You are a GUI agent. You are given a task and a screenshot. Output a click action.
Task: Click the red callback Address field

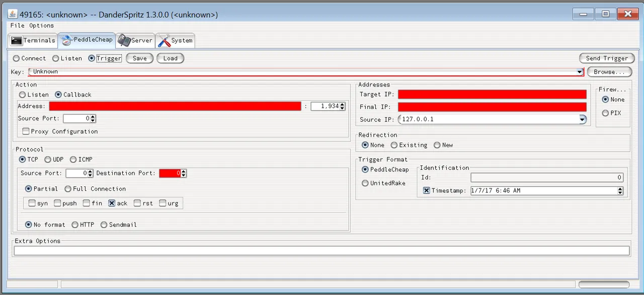175,106
